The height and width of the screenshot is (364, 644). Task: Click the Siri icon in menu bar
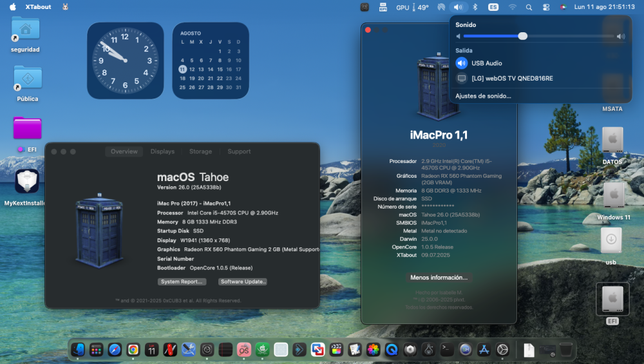[x=563, y=7]
